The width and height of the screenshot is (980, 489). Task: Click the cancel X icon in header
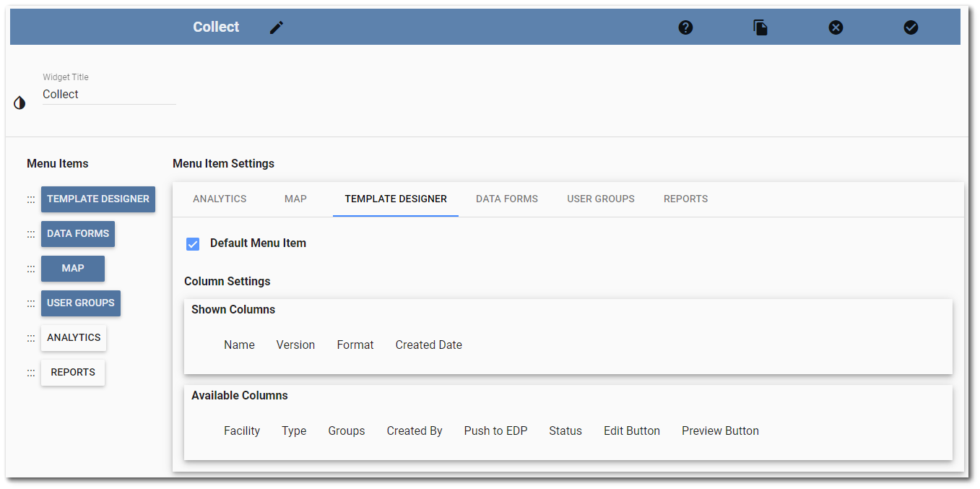(836, 27)
